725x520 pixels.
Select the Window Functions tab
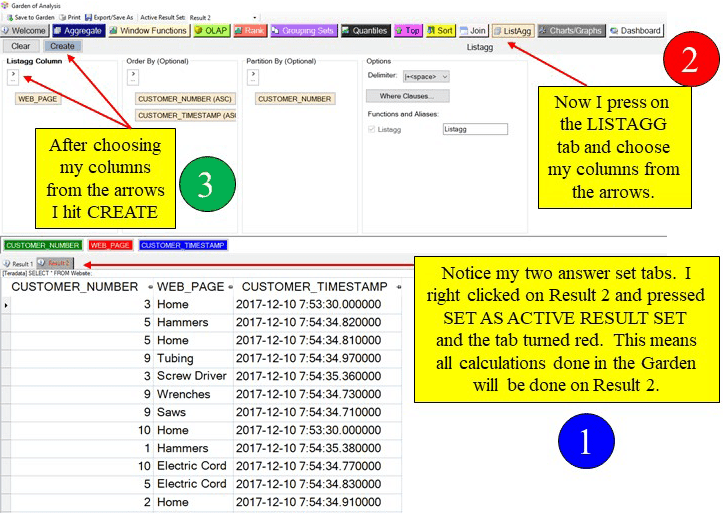tap(148, 31)
